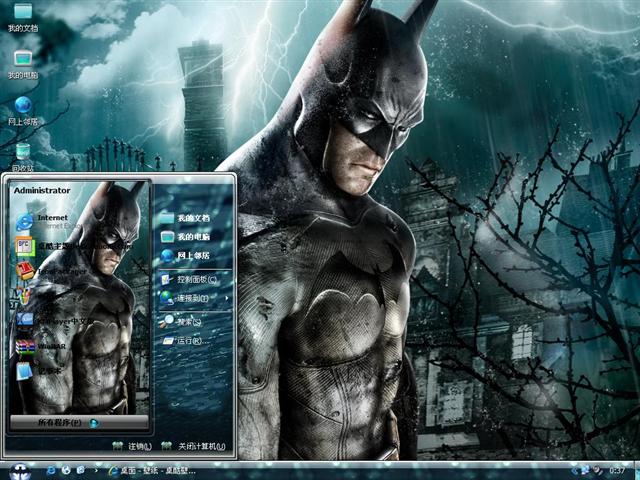Click the network icon in the system tray
The height and width of the screenshot is (480, 640).
pyautogui.click(x=586, y=471)
